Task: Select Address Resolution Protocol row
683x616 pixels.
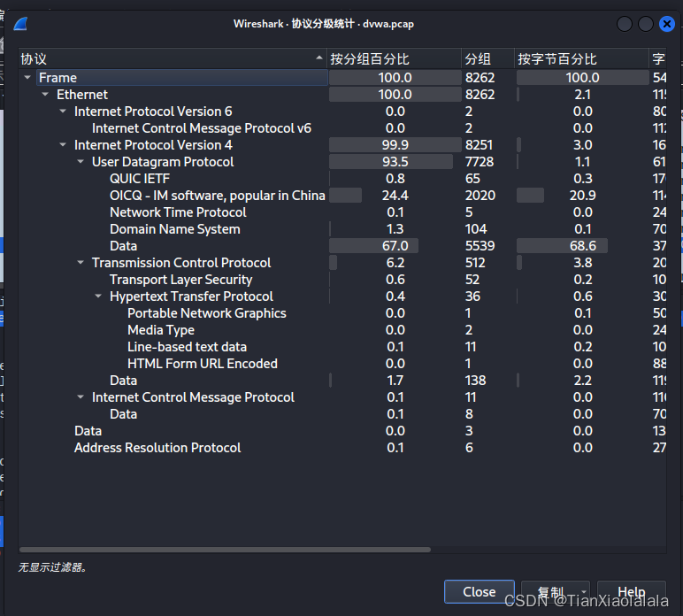Action: pos(342,448)
